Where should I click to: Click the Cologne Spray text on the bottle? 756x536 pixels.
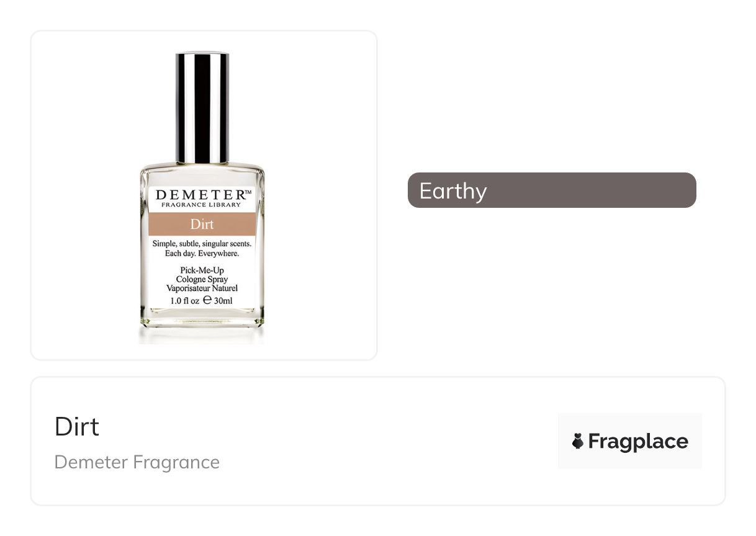pyautogui.click(x=202, y=279)
